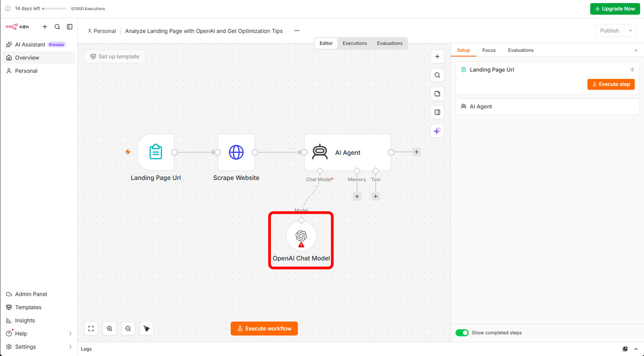
Task: Open Admin Panel
Action: pyautogui.click(x=39, y=294)
